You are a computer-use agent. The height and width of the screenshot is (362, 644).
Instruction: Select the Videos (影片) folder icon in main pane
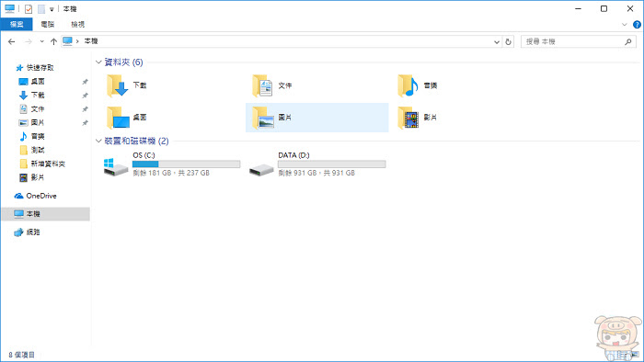click(408, 118)
